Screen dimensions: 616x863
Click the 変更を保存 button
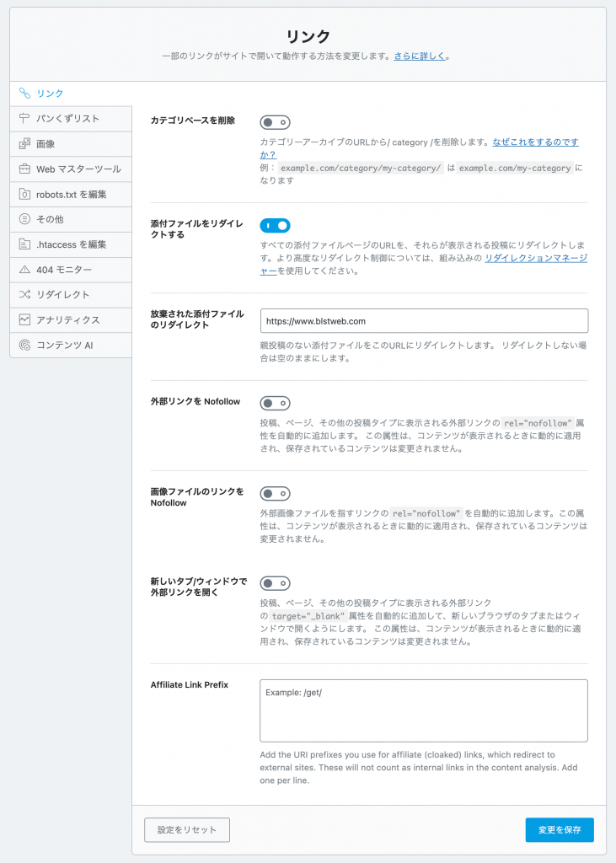560,829
